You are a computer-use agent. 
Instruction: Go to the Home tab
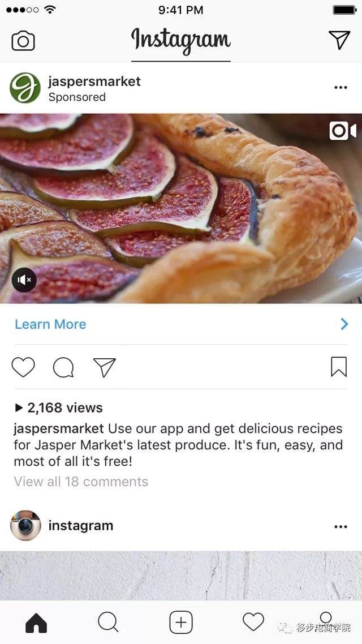tap(36, 622)
